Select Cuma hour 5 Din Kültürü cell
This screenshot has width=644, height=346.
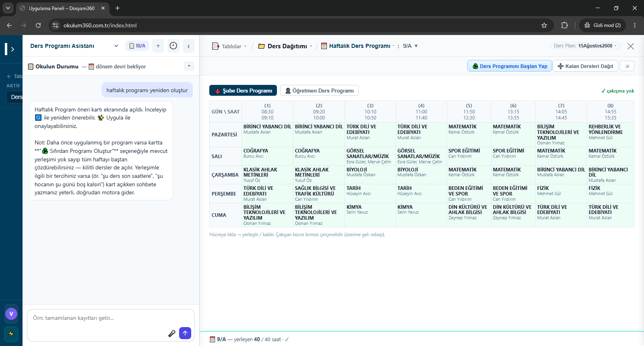pyautogui.click(x=469, y=215)
